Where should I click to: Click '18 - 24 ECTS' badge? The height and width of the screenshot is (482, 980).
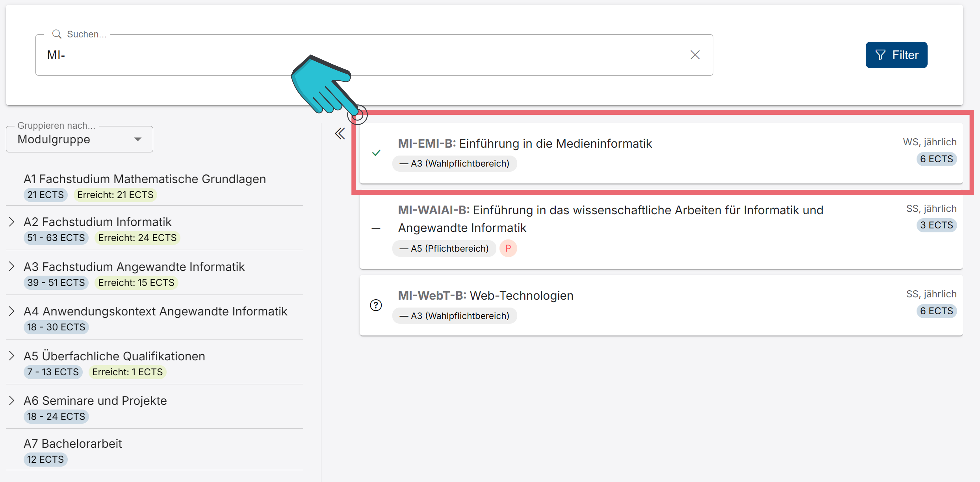[x=56, y=416]
